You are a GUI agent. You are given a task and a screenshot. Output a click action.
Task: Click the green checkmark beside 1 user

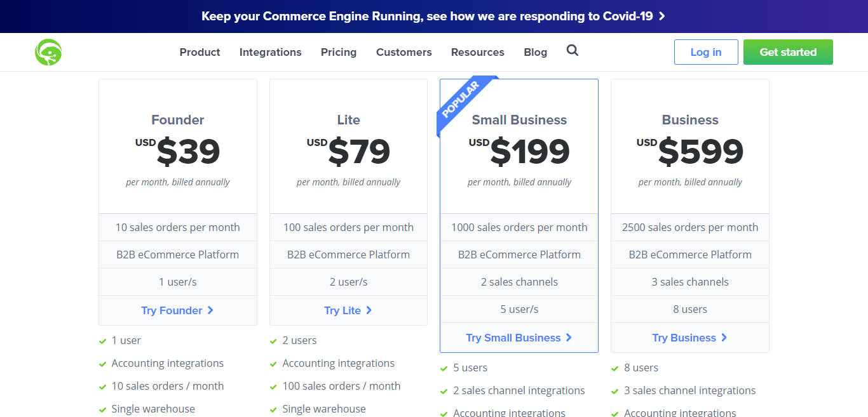102,341
